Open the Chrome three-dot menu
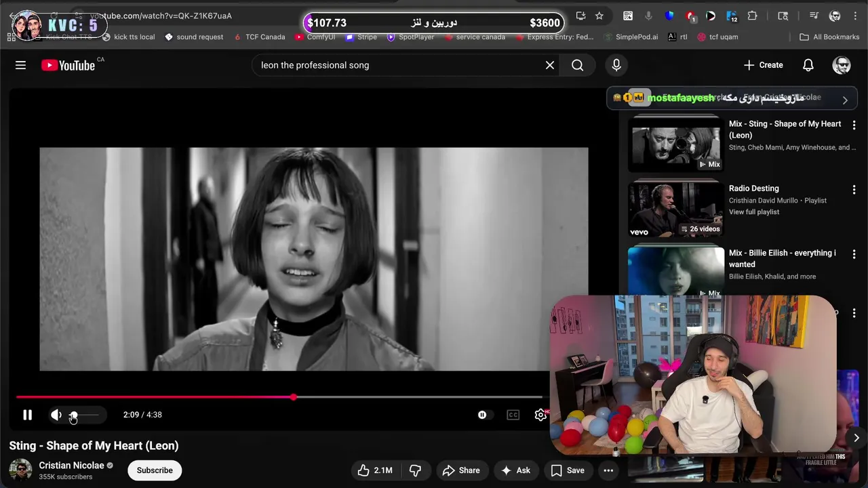The image size is (868, 488). click(856, 16)
